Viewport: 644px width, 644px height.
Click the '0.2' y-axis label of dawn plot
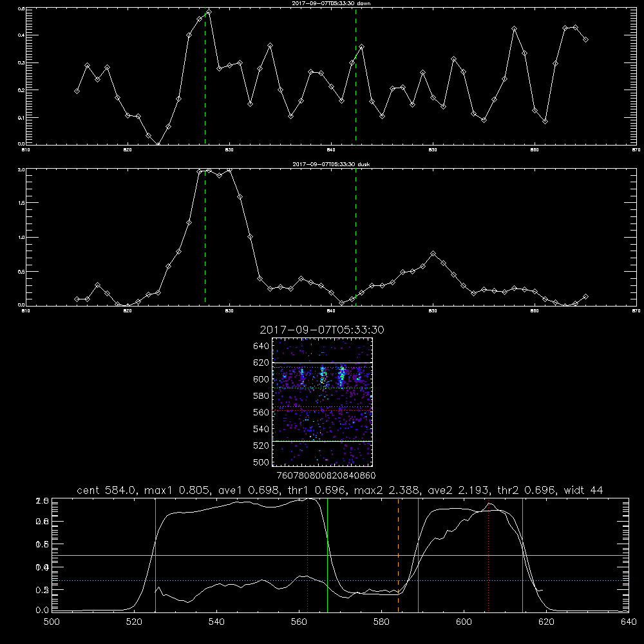pyautogui.click(x=21, y=90)
